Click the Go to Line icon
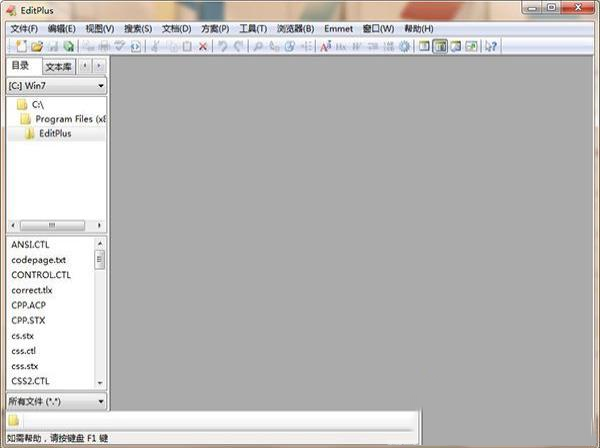The width and height of the screenshot is (600, 448). (306, 46)
